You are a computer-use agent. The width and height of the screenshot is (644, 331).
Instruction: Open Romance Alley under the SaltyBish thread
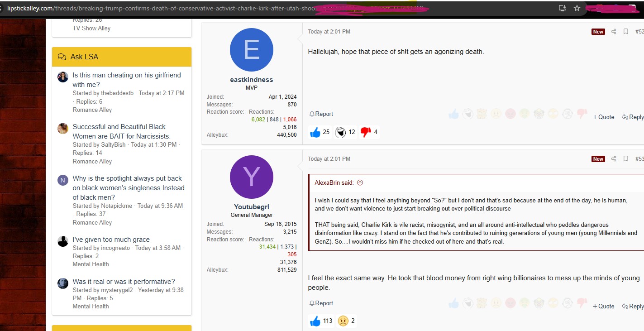pyautogui.click(x=92, y=161)
